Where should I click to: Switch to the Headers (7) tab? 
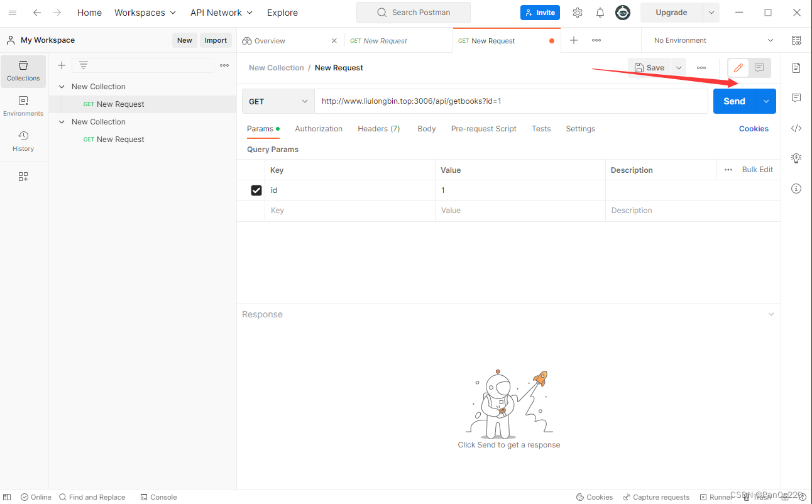click(x=379, y=129)
